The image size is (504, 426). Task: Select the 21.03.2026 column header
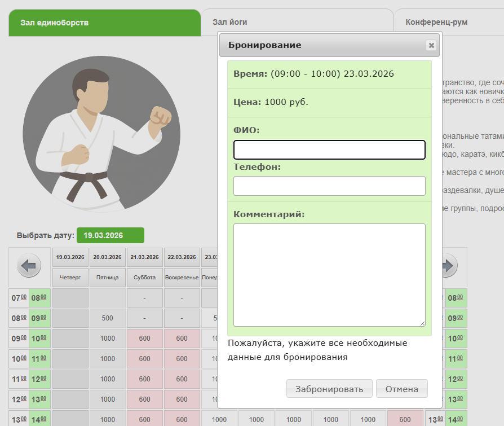pos(145,257)
